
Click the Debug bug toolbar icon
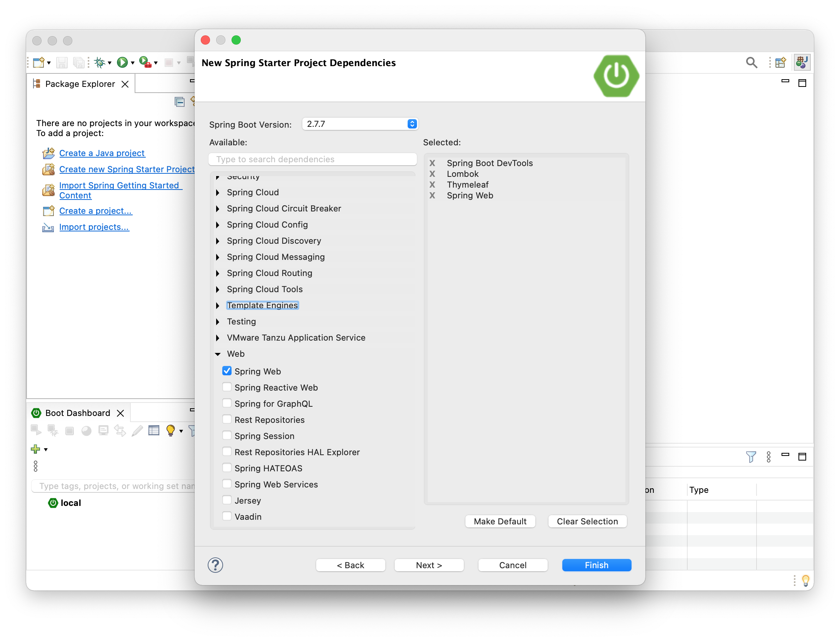tap(99, 62)
